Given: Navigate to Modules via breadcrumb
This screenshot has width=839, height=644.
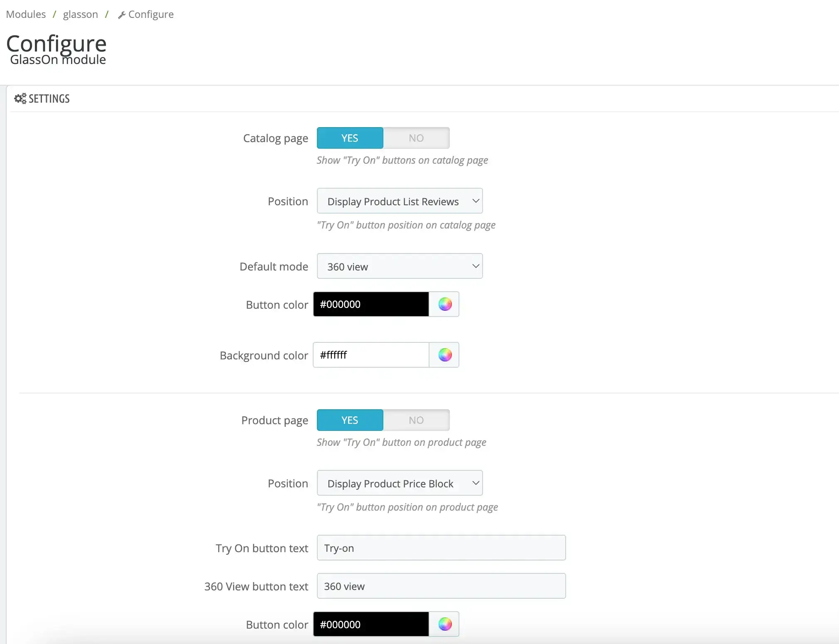Looking at the screenshot, I should point(26,14).
